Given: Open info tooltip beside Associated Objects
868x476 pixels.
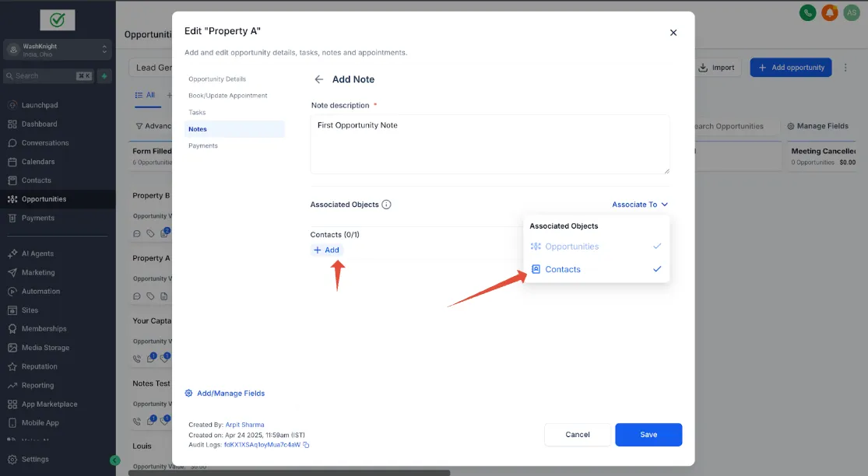Looking at the screenshot, I should (x=386, y=205).
